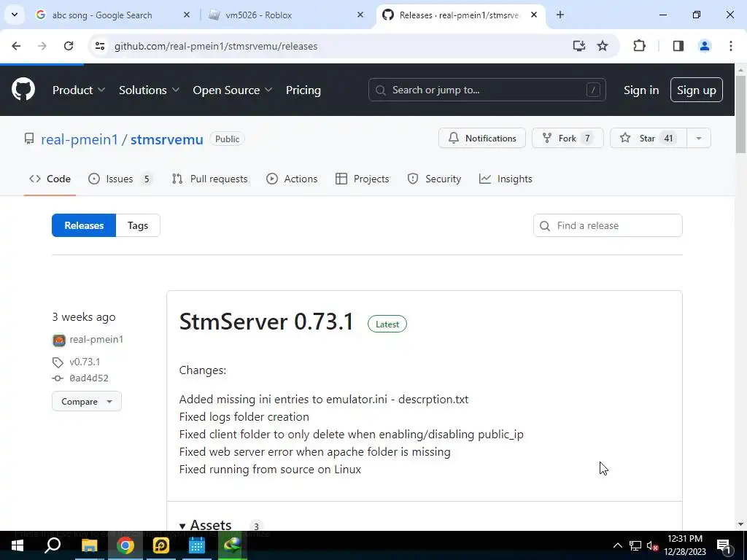This screenshot has height=560, width=747.
Task: Bookmark this page with star icon
Action: (603, 46)
